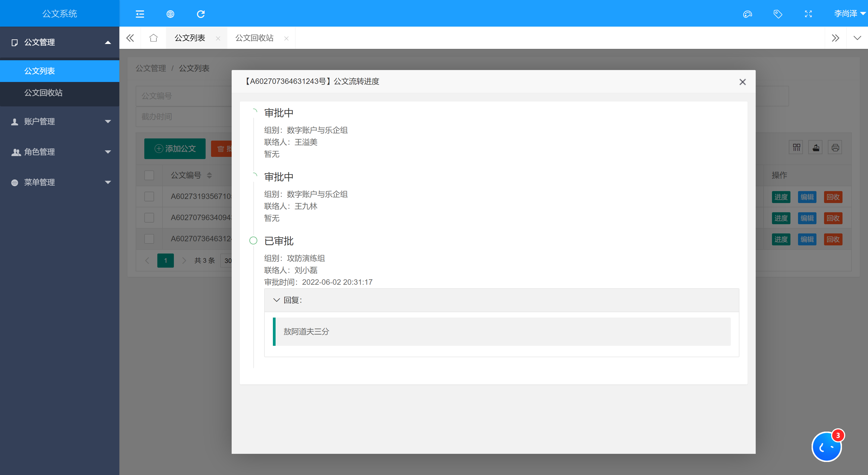Click the 截办时间 date field
Viewport: 868px width, 475px height.
pyautogui.click(x=184, y=117)
